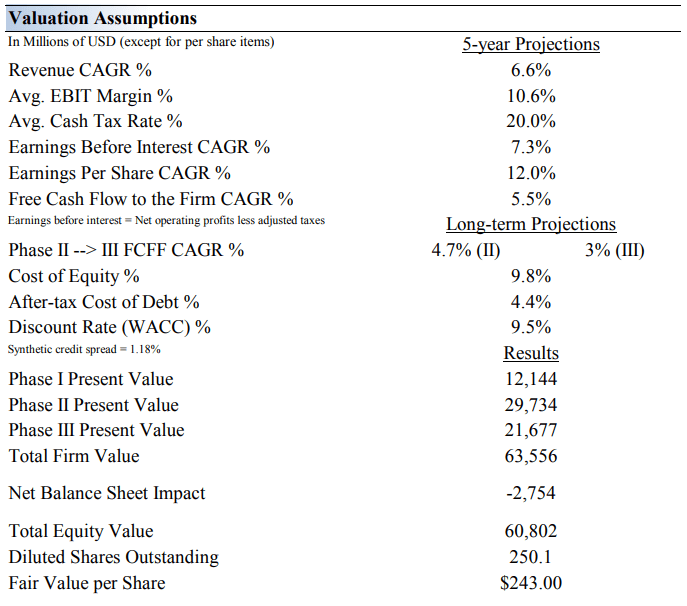
Task: Click the Long-term Projections heading
Action: 530,224
